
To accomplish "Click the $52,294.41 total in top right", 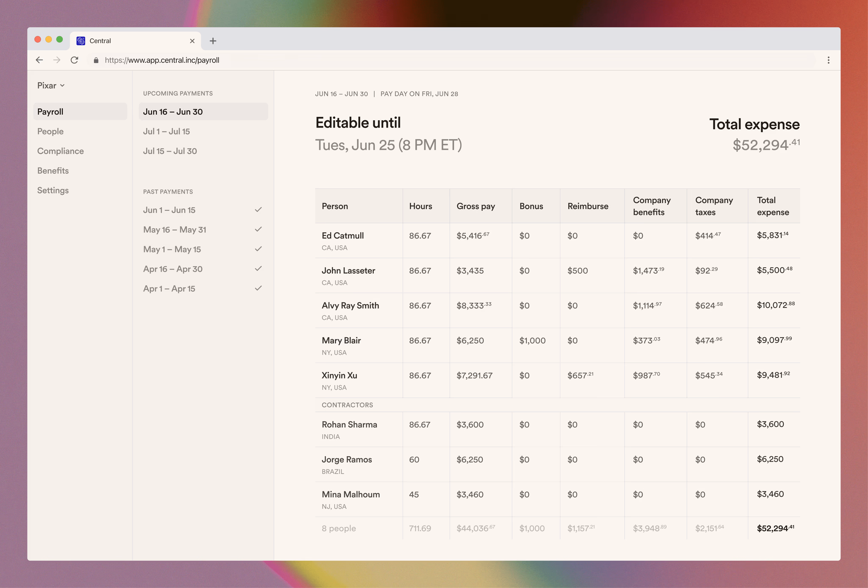I will click(x=766, y=145).
